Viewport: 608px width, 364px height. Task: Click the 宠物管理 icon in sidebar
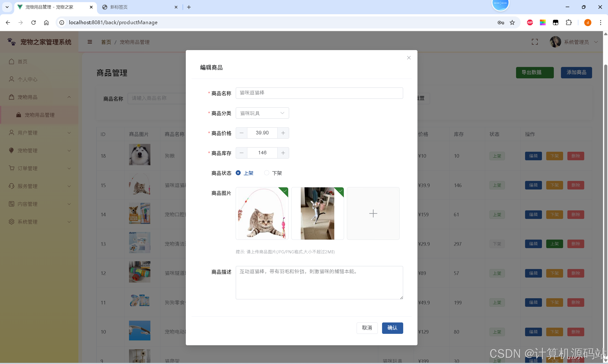(12, 150)
